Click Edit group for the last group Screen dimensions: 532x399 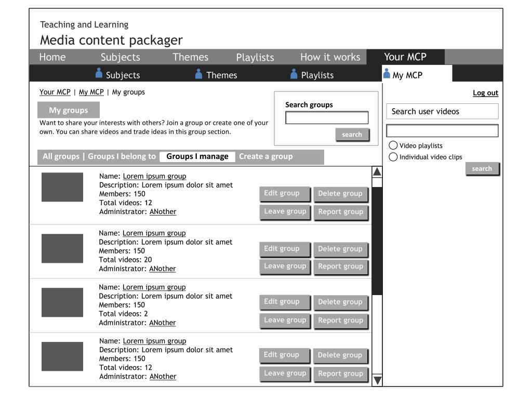[284, 355]
